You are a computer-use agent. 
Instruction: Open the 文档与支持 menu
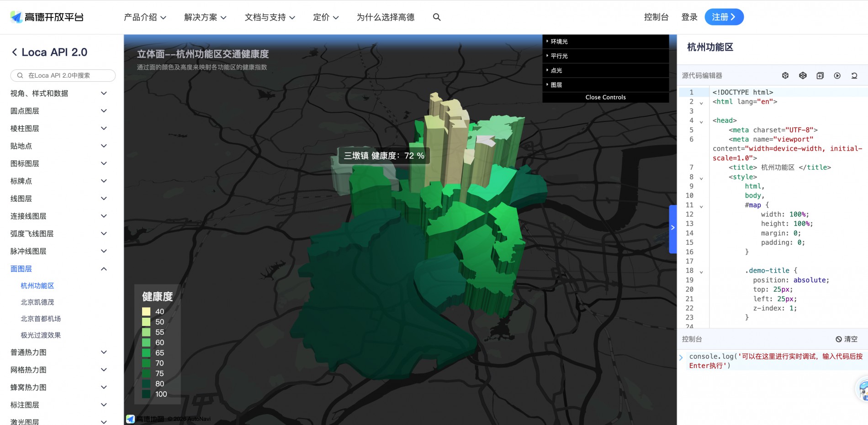[x=270, y=17]
